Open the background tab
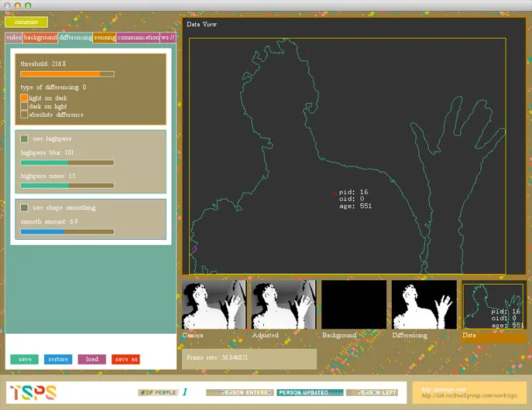 (x=40, y=37)
